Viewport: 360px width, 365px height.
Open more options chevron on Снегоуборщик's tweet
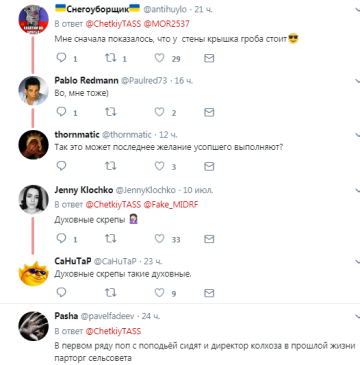tap(357, 10)
